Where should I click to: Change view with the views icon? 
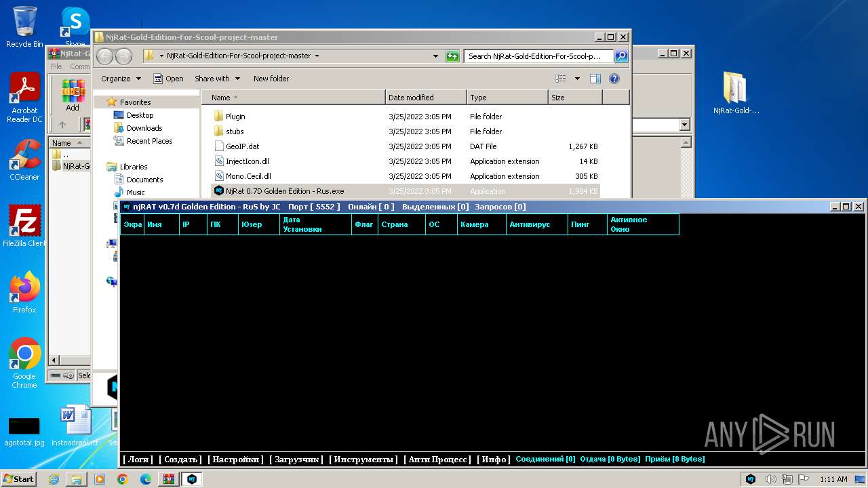coord(560,79)
